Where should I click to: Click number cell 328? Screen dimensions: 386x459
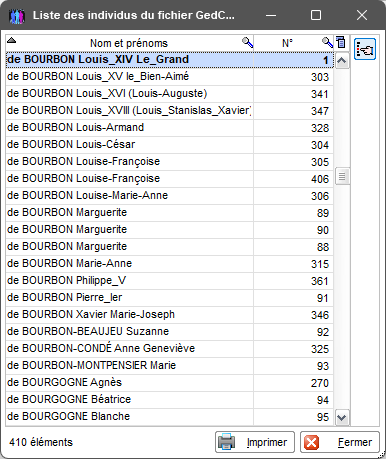pos(294,128)
